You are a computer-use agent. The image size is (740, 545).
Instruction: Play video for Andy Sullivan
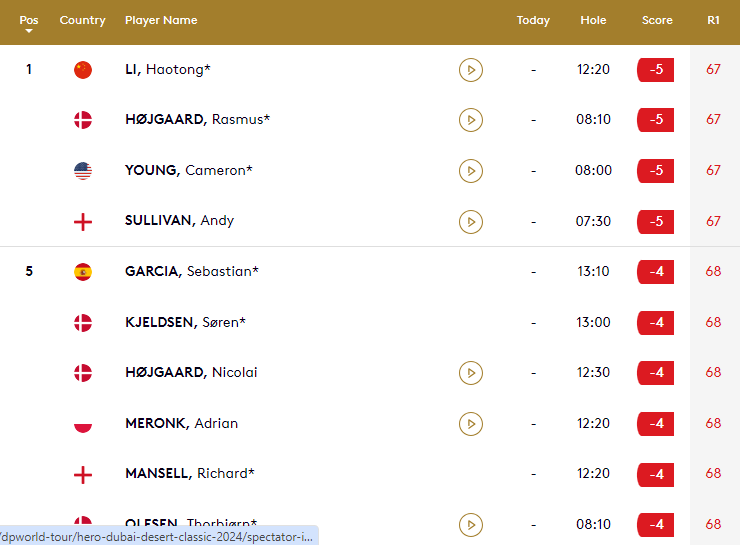tap(471, 221)
